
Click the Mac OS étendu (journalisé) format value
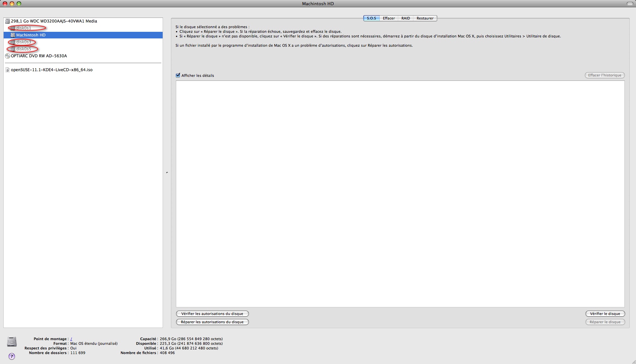94,343
